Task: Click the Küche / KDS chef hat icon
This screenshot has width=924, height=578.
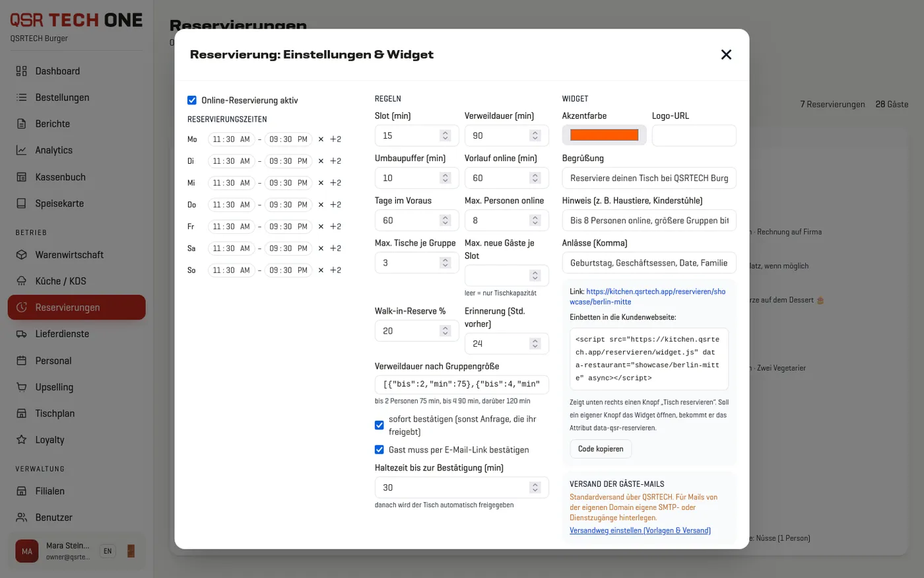Action: click(x=22, y=281)
